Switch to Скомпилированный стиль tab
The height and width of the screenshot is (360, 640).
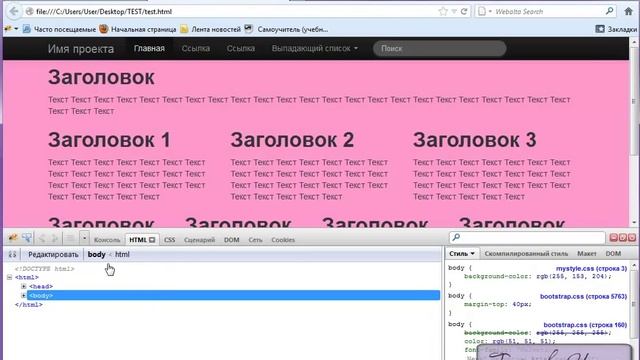tap(526, 253)
